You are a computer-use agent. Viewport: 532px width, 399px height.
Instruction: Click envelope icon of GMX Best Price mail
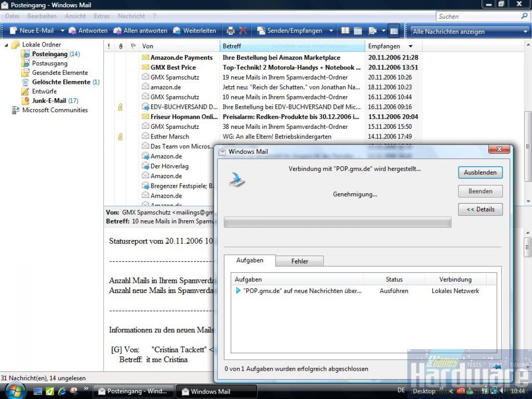(145, 67)
